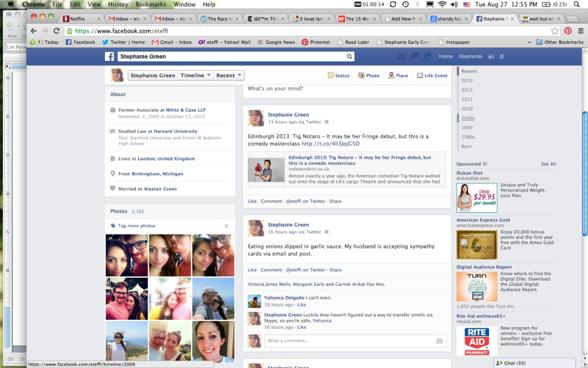Click the camera icon in the comment box
This screenshot has width=588, height=368.
click(439, 341)
